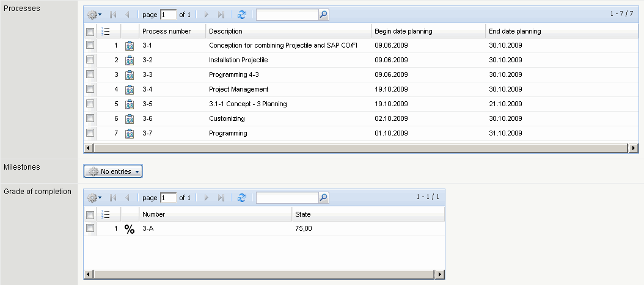This screenshot has width=644, height=285.
Task: Tick the checkbox for process 3-2
Action: [x=90, y=60]
